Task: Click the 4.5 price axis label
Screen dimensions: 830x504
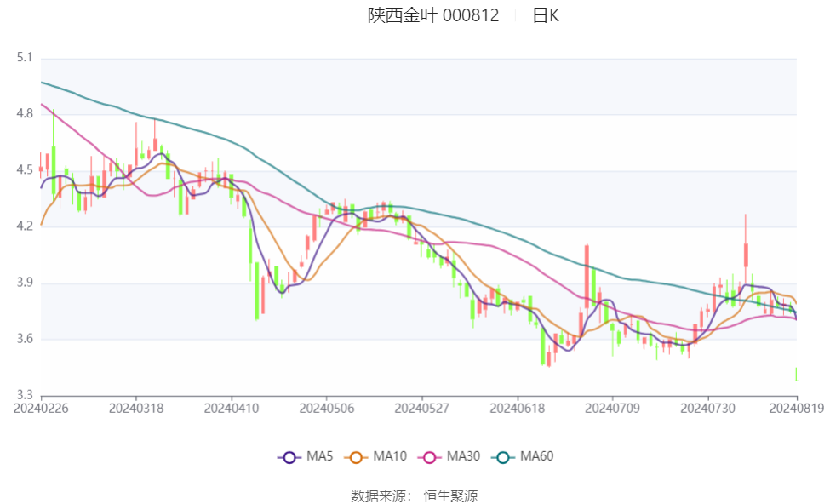Action: tap(25, 170)
